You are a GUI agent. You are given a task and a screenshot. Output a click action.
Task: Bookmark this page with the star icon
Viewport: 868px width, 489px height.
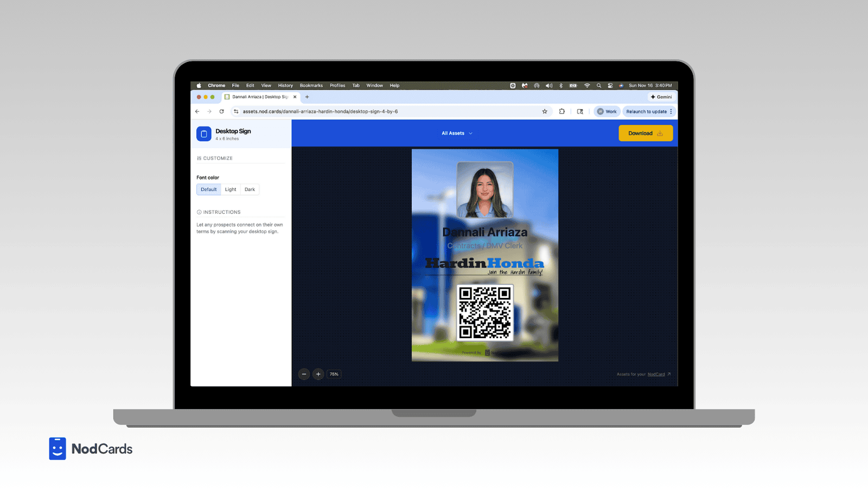tap(545, 111)
